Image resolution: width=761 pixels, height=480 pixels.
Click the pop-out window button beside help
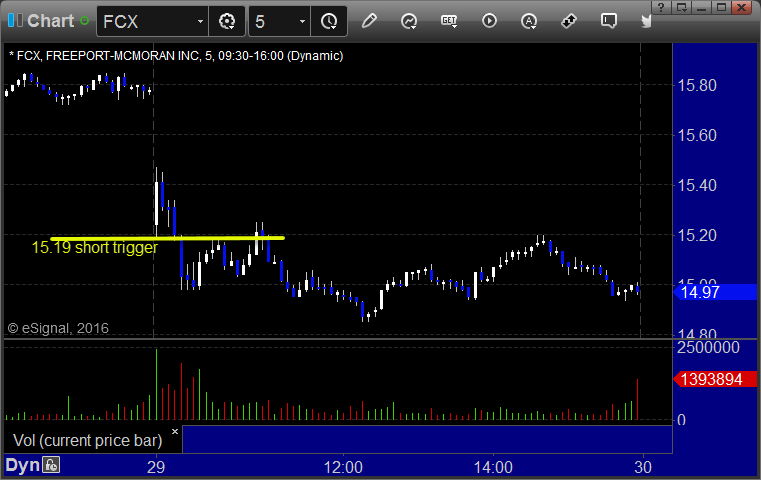[x=681, y=7]
